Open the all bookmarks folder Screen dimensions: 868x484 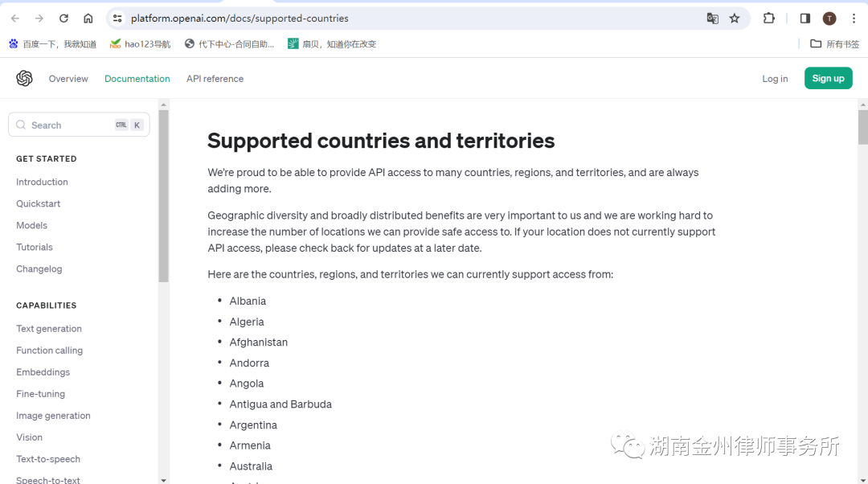tap(835, 44)
